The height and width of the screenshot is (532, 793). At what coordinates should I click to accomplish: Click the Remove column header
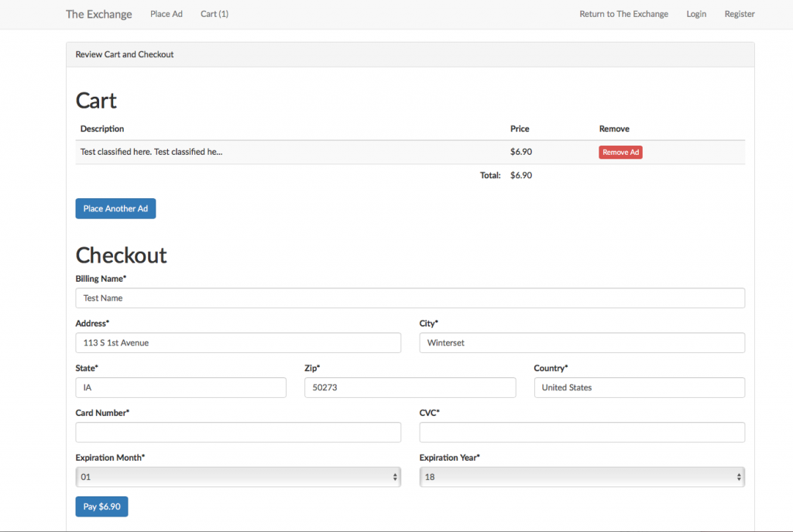pos(614,129)
